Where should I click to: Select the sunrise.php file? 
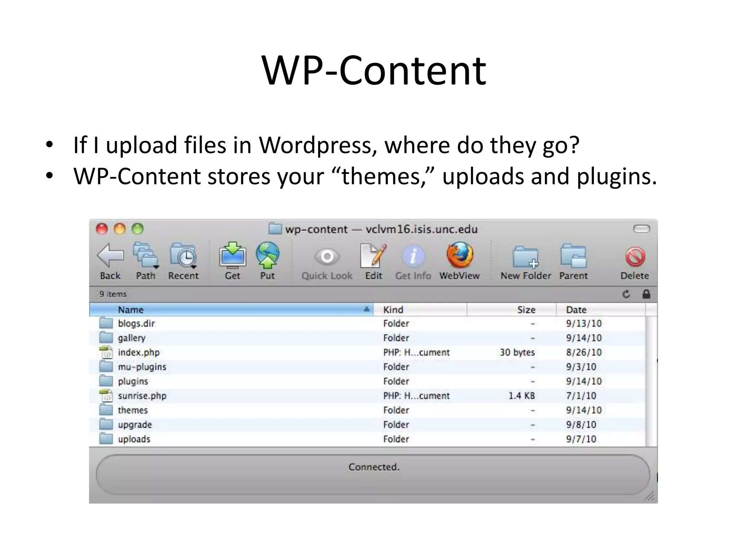(367, 396)
